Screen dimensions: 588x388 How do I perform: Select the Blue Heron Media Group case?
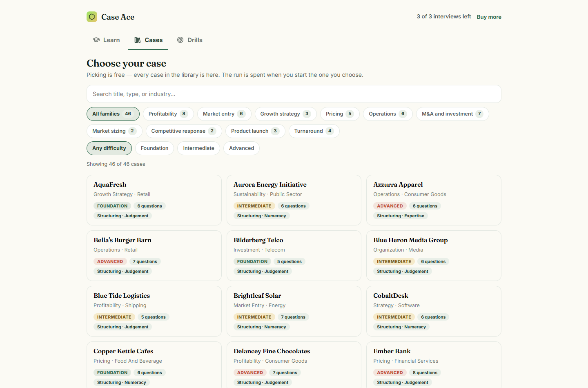[434, 256]
